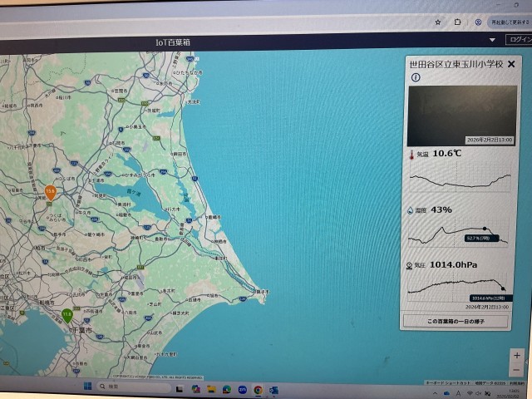The height and width of the screenshot is (399, 532).
Task: Expand the white triangle dropdown in header
Action: (492, 40)
